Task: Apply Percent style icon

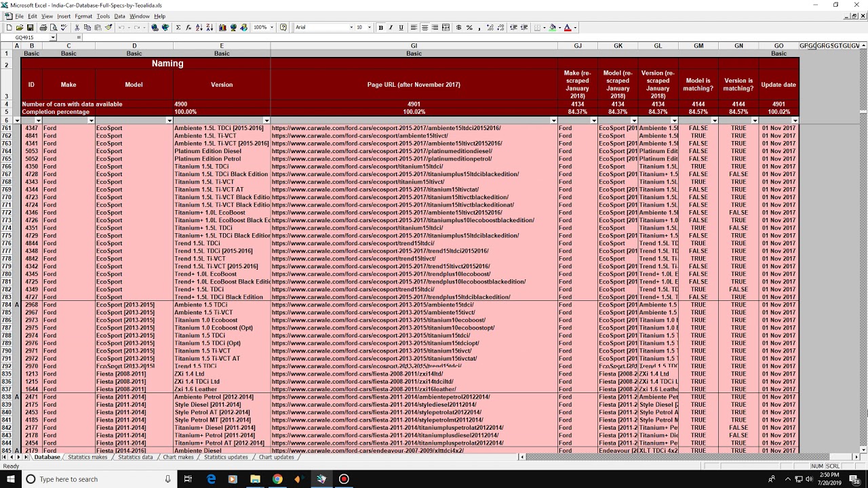Action: click(469, 27)
